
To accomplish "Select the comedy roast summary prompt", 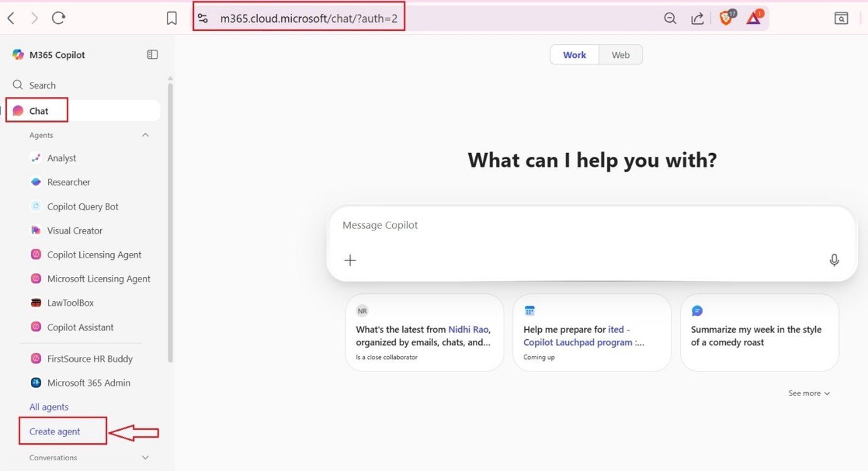I will pos(759,332).
